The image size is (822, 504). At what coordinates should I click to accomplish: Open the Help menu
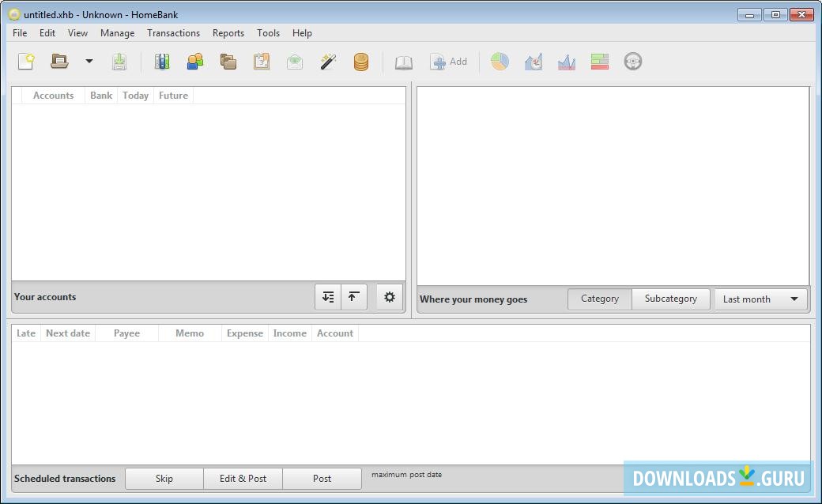[x=302, y=33]
